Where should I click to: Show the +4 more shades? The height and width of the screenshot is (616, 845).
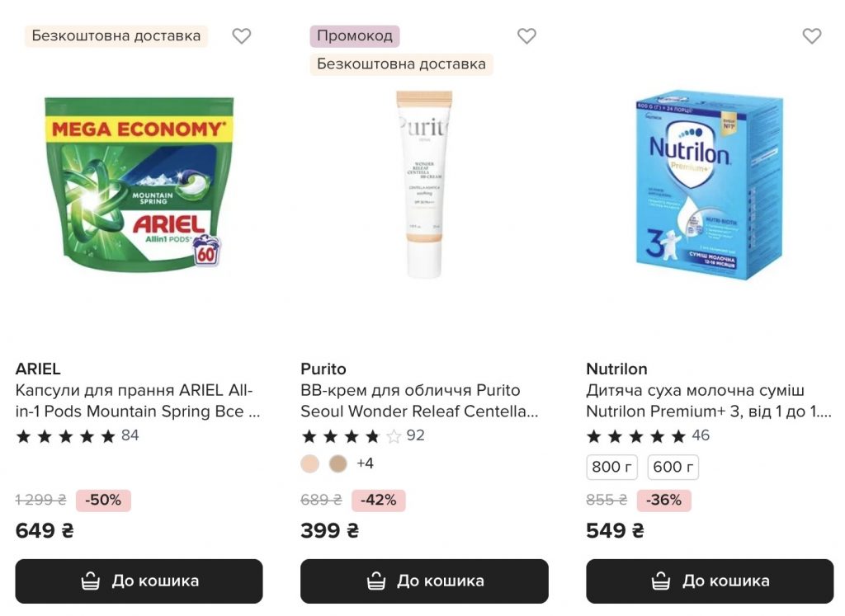(x=365, y=463)
